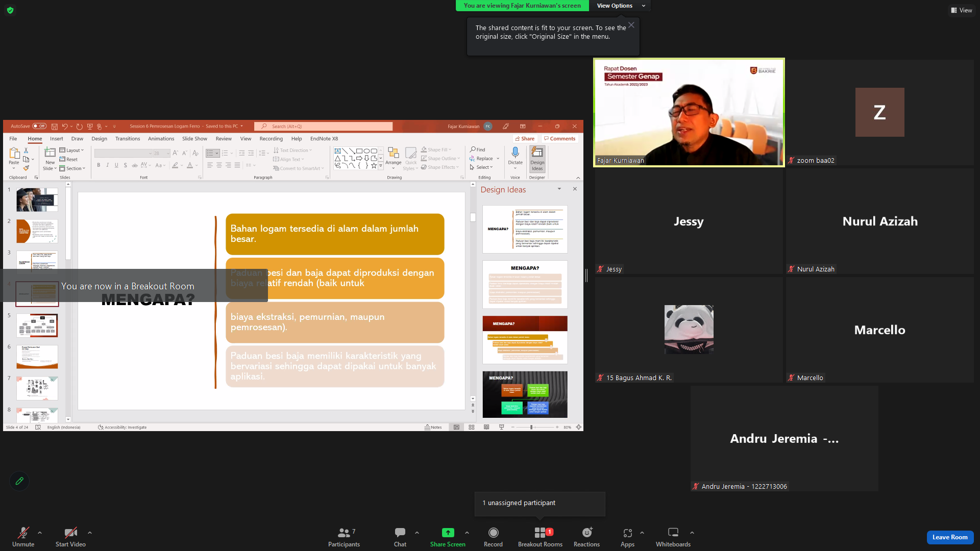Expand audio options arrow beside Unmute
The height and width of the screenshot is (551, 980).
pos(40,533)
